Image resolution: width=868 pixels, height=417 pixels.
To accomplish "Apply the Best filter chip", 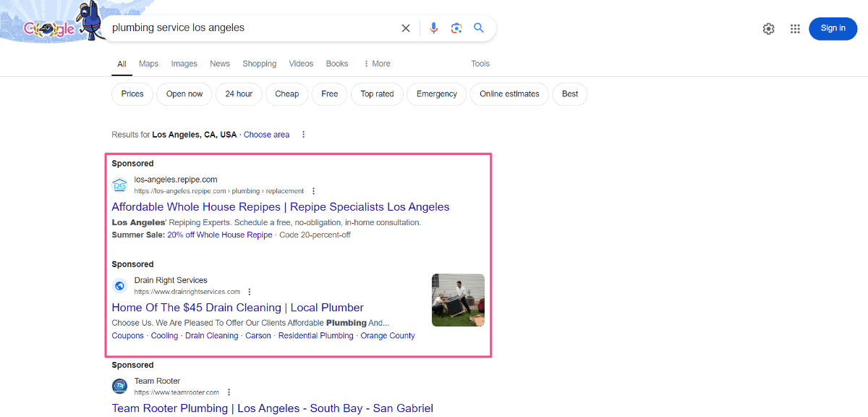I will (570, 94).
